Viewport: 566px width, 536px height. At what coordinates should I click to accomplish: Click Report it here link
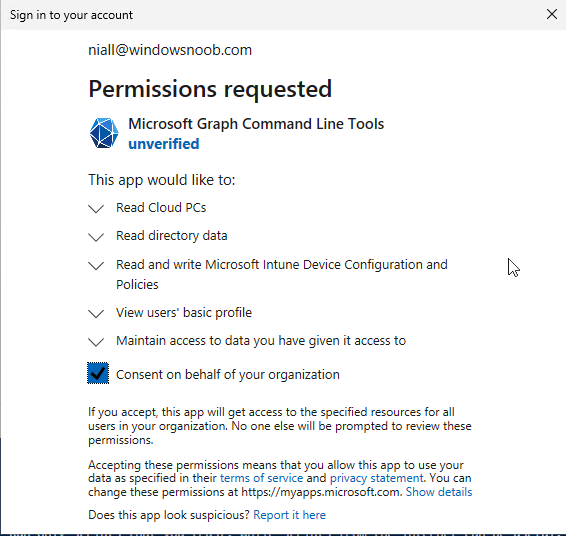(x=289, y=515)
